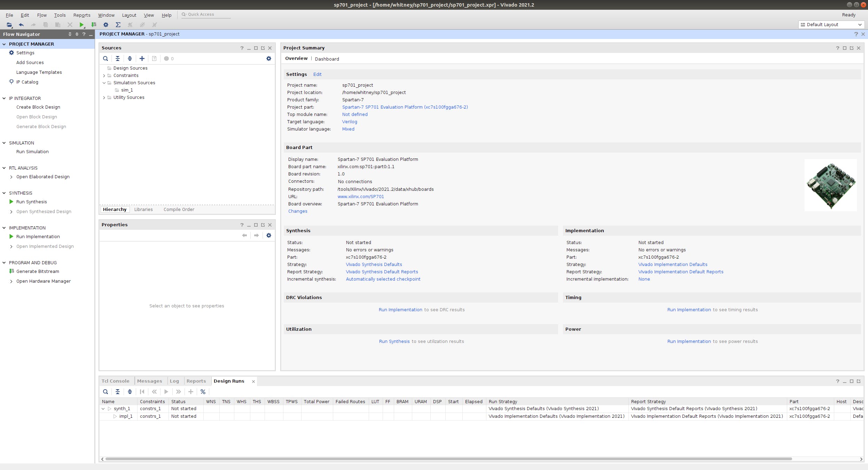
Task: Expand the Constraints folder in Sources
Action: (104, 76)
